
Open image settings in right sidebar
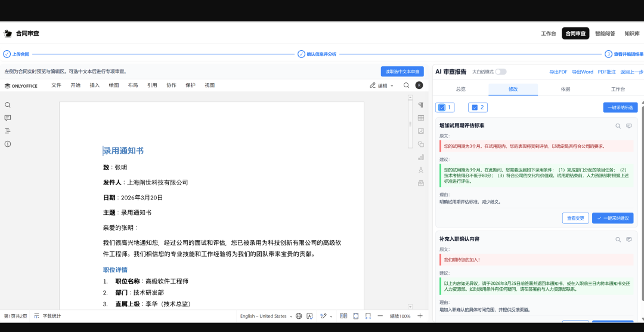pyautogui.click(x=420, y=131)
